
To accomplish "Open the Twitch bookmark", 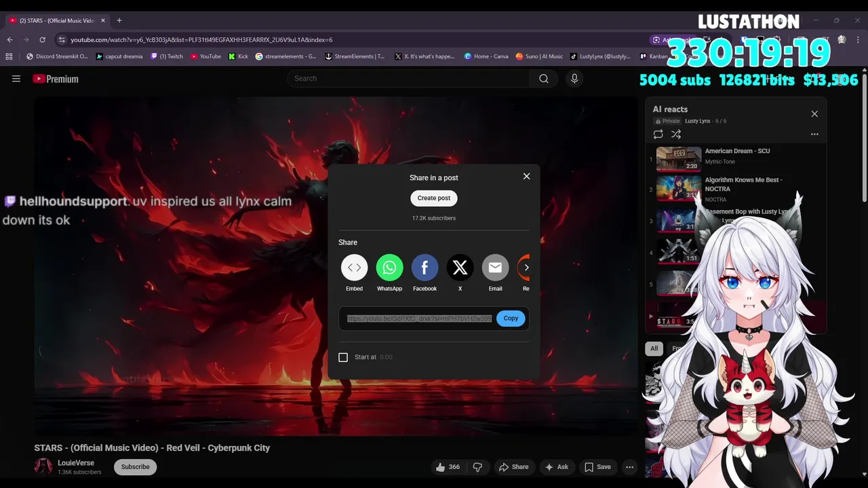I will coord(167,56).
